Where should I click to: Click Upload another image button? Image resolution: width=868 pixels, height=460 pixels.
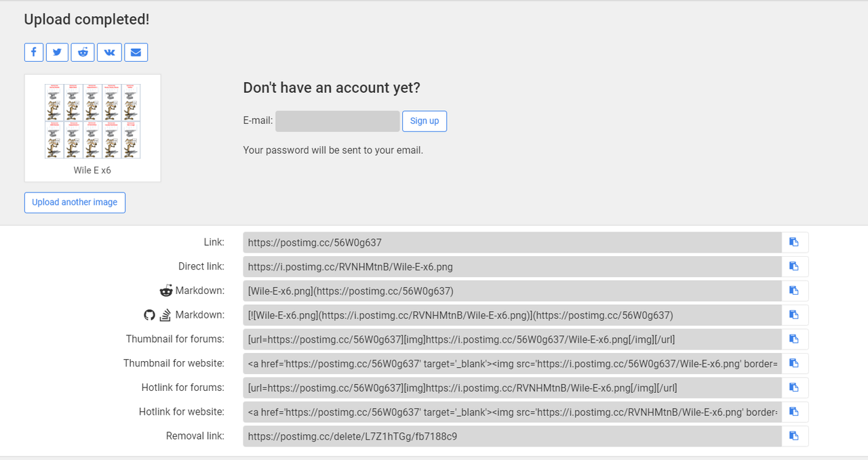[75, 202]
